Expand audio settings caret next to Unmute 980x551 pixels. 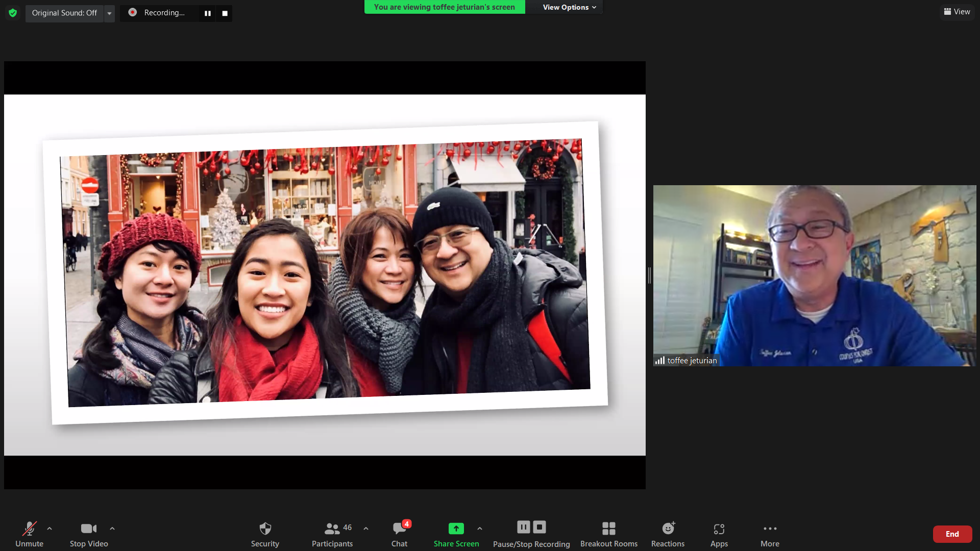click(x=50, y=529)
